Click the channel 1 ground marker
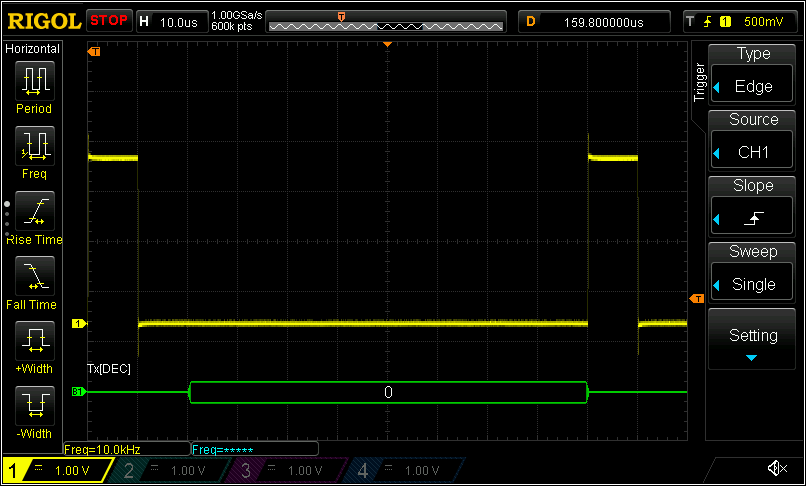This screenshot has width=806, height=486. [79, 323]
